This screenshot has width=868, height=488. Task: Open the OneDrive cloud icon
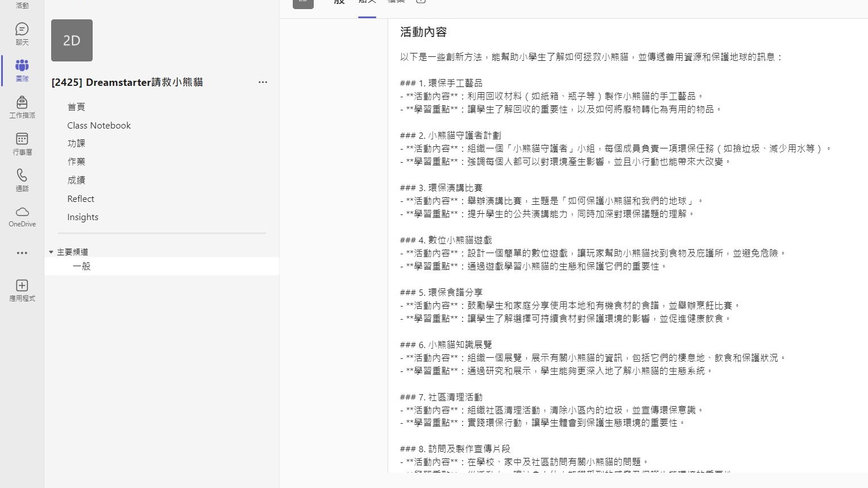pos(22,216)
